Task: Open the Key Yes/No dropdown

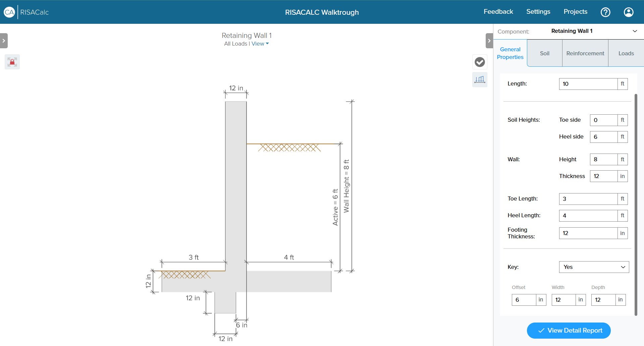Action: [x=594, y=267]
